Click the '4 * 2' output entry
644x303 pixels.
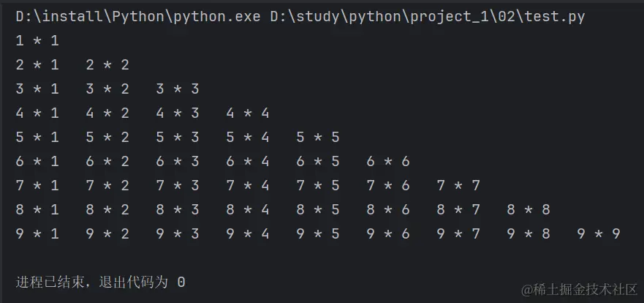[107, 113]
